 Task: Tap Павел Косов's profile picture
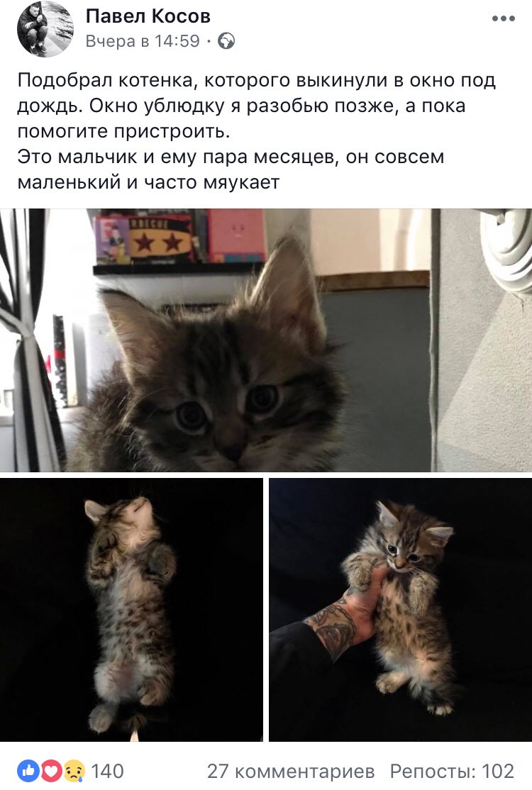(x=45, y=29)
